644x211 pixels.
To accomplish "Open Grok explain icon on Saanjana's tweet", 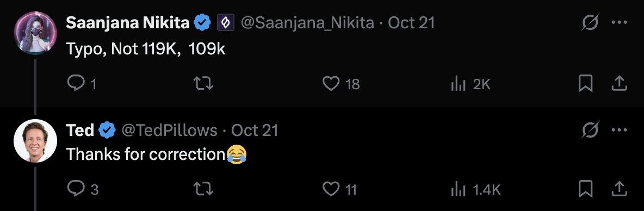I will pyautogui.click(x=591, y=23).
